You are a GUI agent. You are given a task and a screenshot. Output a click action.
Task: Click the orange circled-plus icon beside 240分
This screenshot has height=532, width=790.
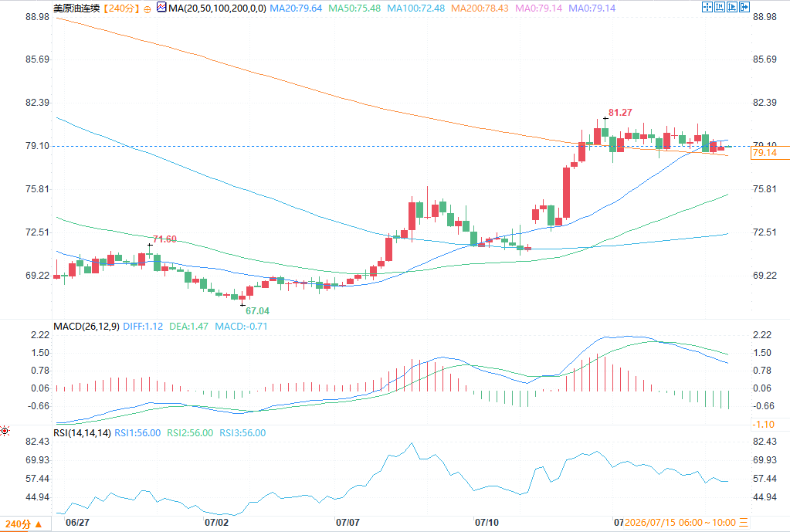pyautogui.click(x=147, y=9)
